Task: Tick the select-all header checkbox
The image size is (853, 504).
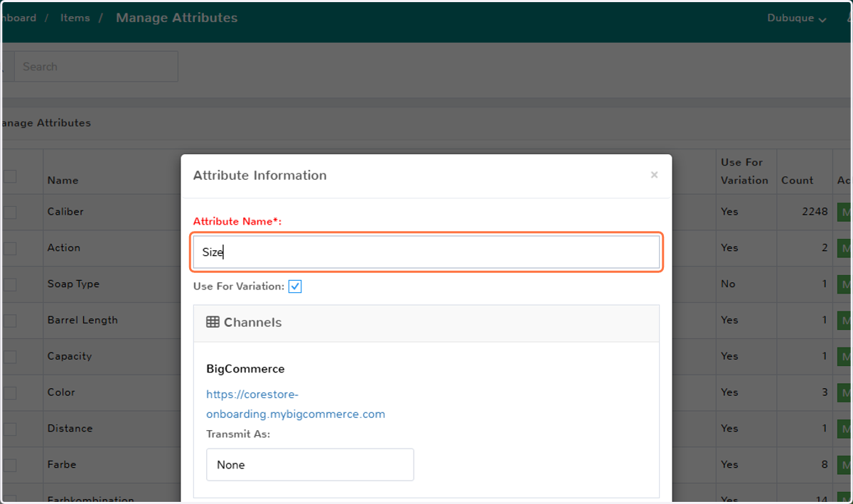Action: point(9,176)
